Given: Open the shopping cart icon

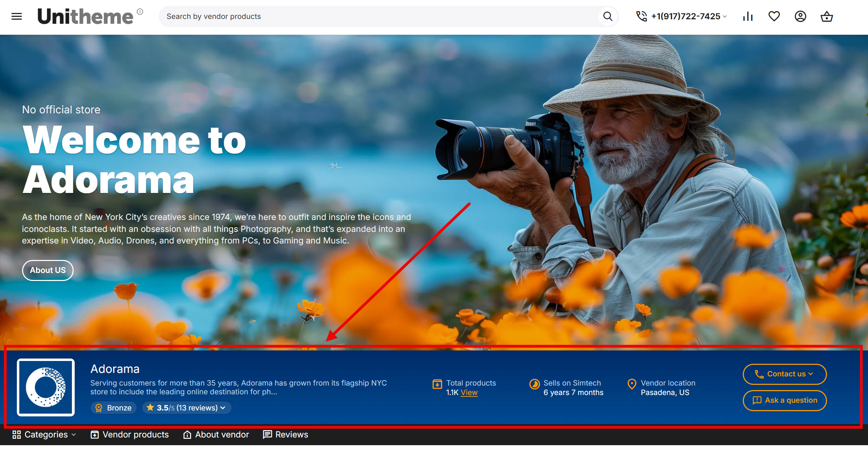Looking at the screenshot, I should tap(827, 16).
